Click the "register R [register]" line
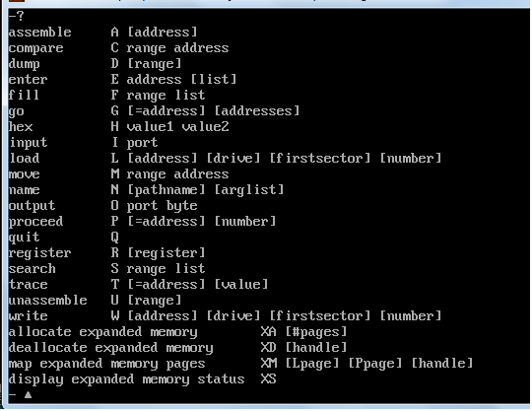532x411 pixels. tap(106, 253)
